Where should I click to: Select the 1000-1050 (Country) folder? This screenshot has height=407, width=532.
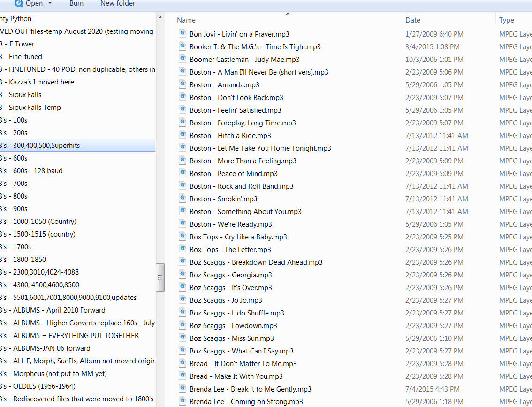pyautogui.click(x=45, y=221)
